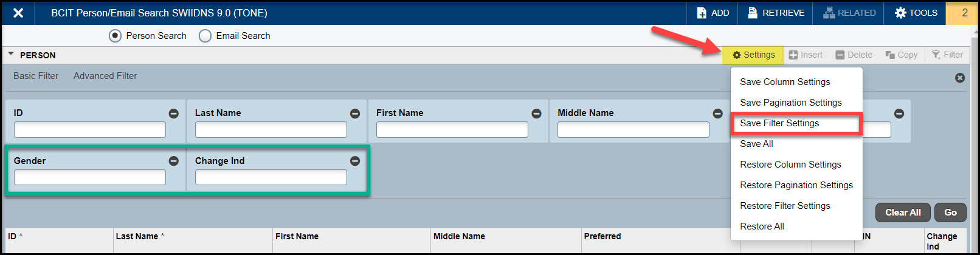This screenshot has width=980, height=255.
Task: Collapse the PERSON section
Action: tap(11, 55)
